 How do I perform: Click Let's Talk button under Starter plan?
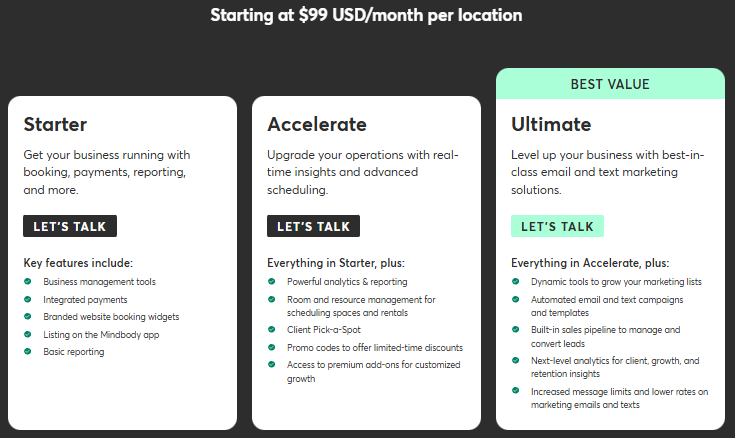point(70,226)
